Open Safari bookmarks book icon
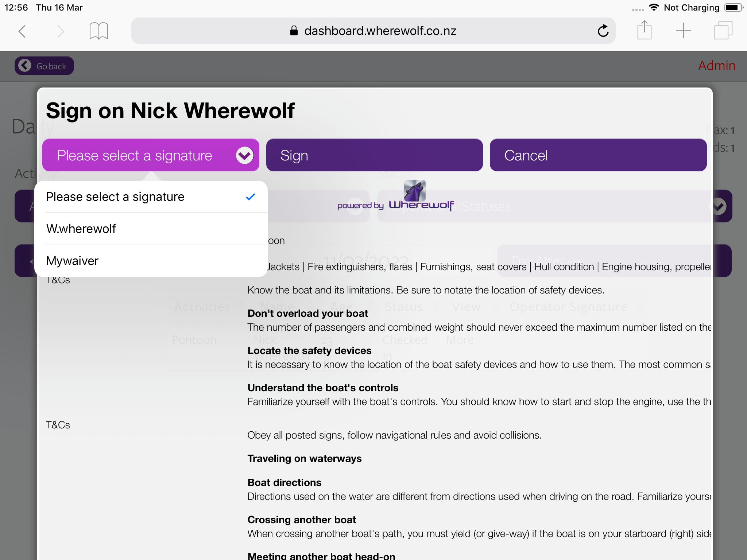The width and height of the screenshot is (747, 560). tap(99, 31)
